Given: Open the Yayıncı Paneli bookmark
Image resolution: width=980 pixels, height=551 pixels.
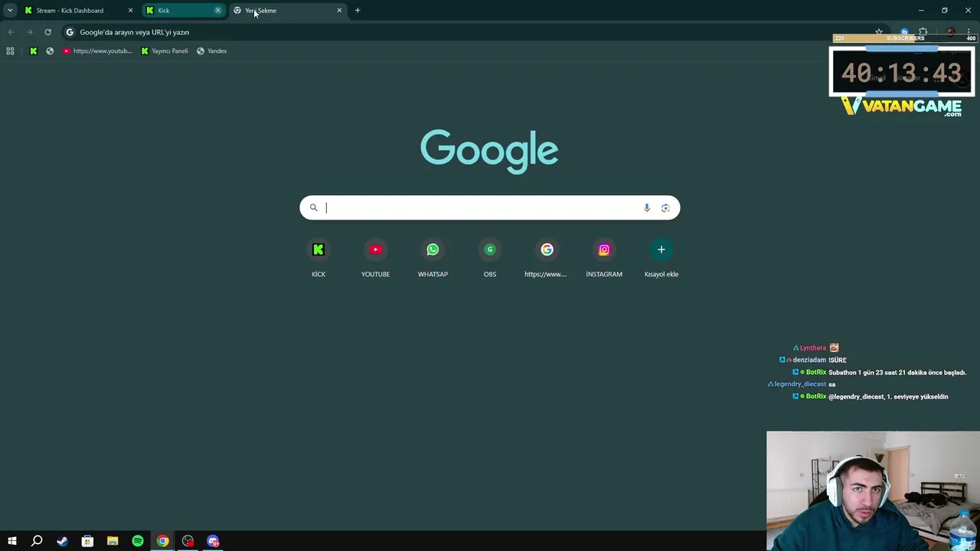Looking at the screenshot, I should [165, 51].
